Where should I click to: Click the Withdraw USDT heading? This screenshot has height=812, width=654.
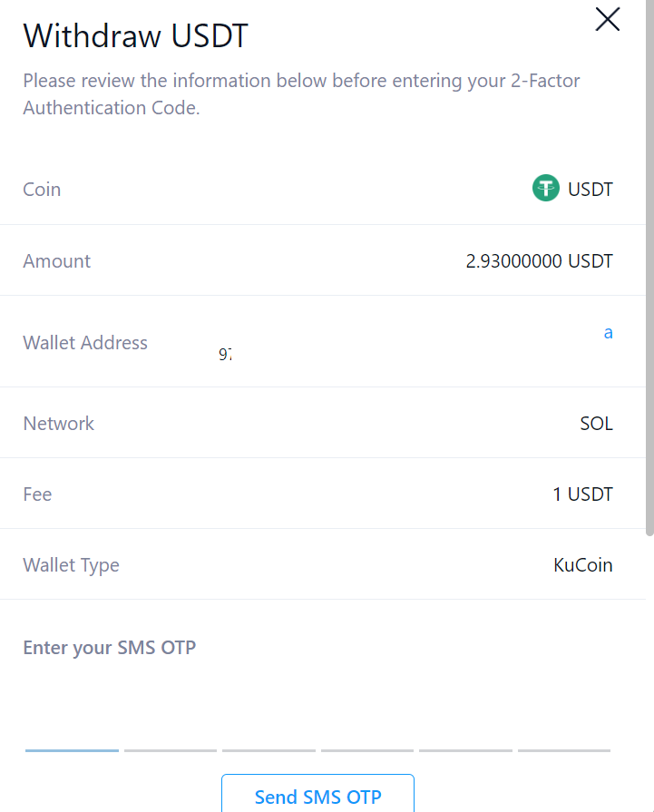click(135, 36)
